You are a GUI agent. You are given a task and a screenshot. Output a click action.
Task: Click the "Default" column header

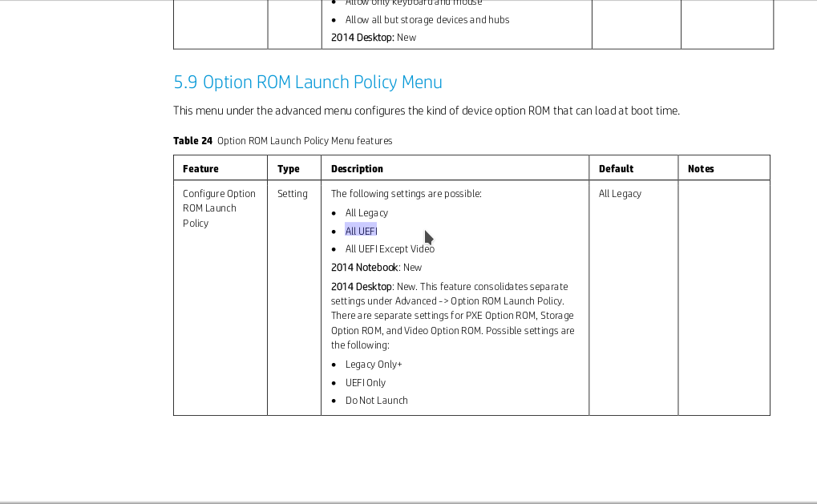(616, 169)
